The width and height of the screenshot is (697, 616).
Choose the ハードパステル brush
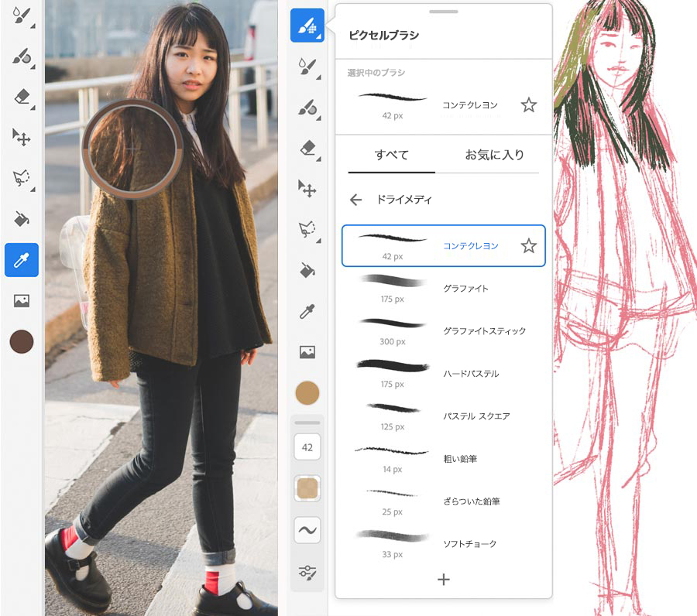[444, 374]
